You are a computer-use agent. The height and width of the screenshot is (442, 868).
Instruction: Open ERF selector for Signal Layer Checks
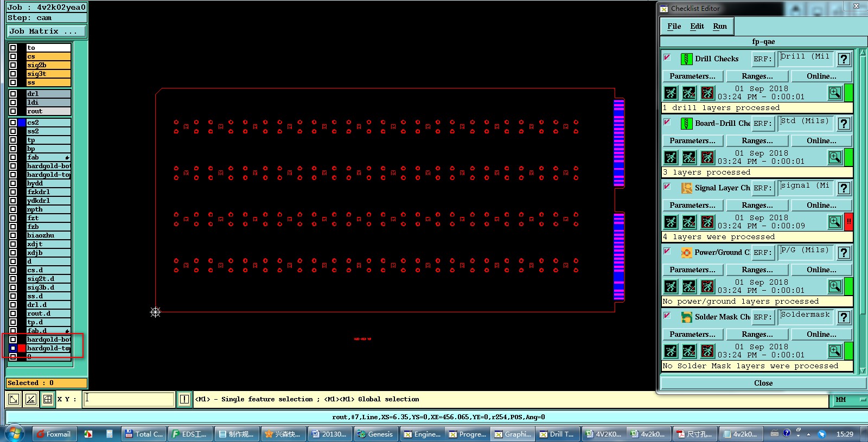click(762, 188)
